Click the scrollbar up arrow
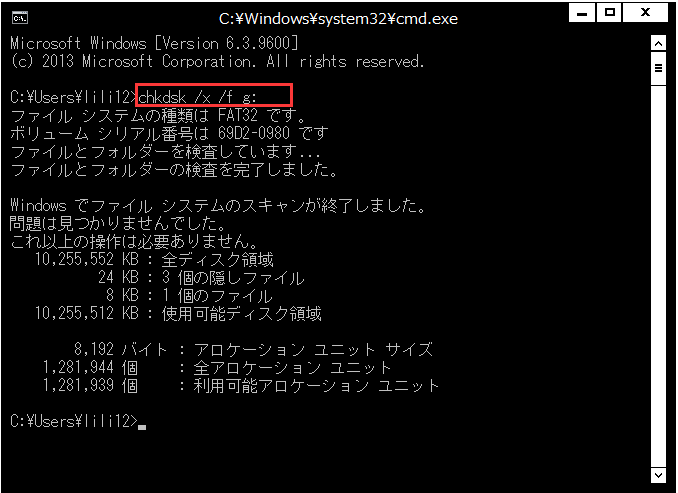The width and height of the screenshot is (678, 493). [x=658, y=44]
